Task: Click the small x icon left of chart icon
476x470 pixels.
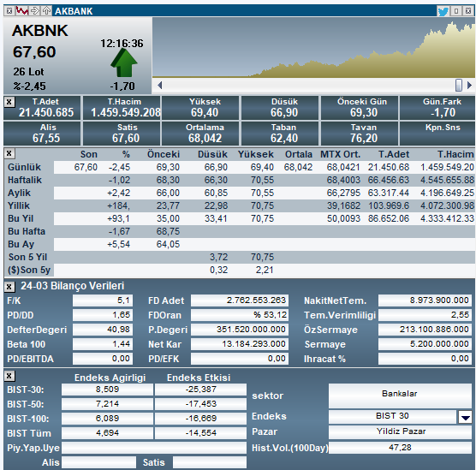Action: (9, 11)
